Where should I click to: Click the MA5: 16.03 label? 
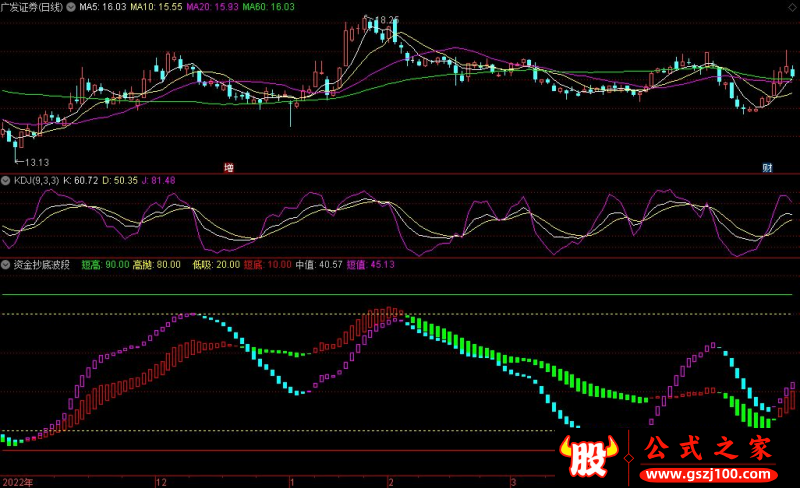coord(103,7)
